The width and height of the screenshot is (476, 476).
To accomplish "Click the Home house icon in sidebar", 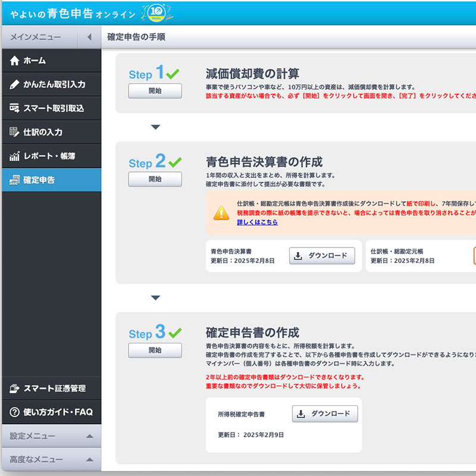I will (x=15, y=61).
